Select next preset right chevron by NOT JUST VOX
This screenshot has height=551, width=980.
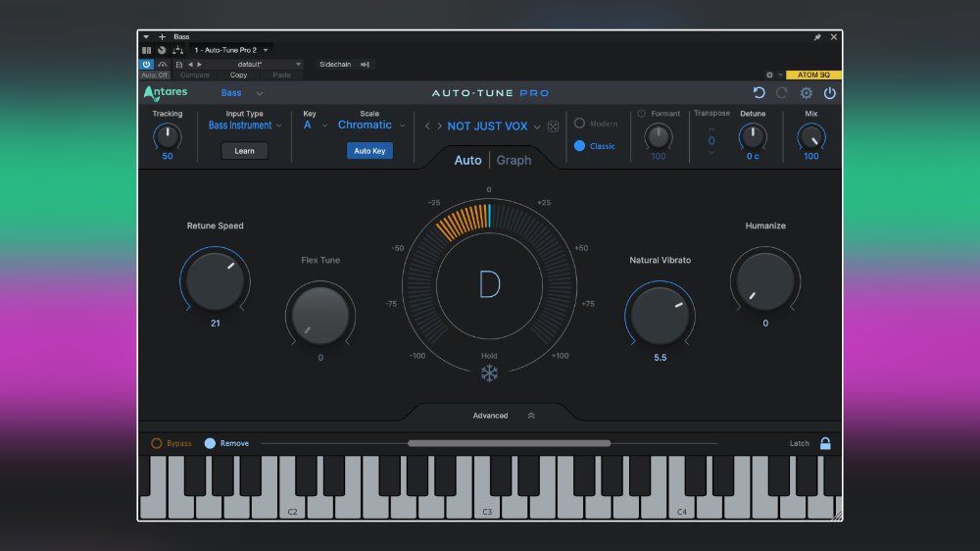tap(439, 126)
